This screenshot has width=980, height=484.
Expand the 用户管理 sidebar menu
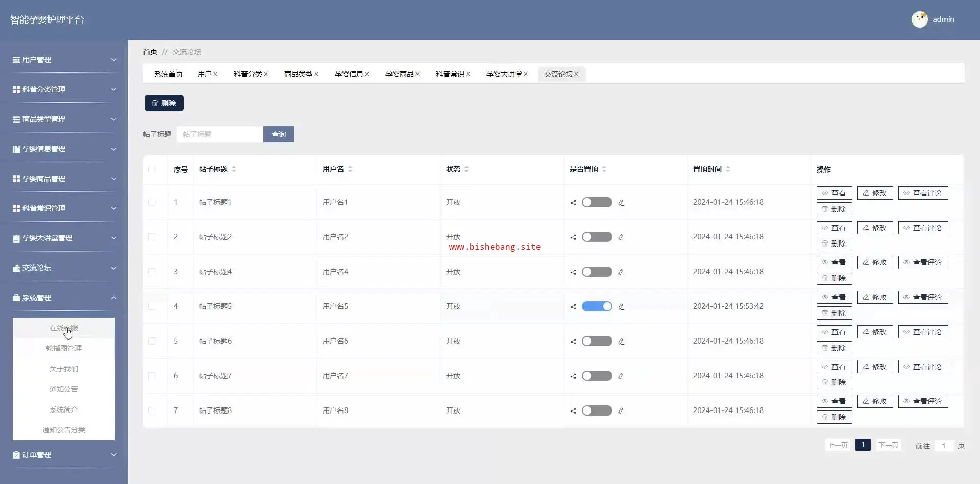[x=64, y=60]
